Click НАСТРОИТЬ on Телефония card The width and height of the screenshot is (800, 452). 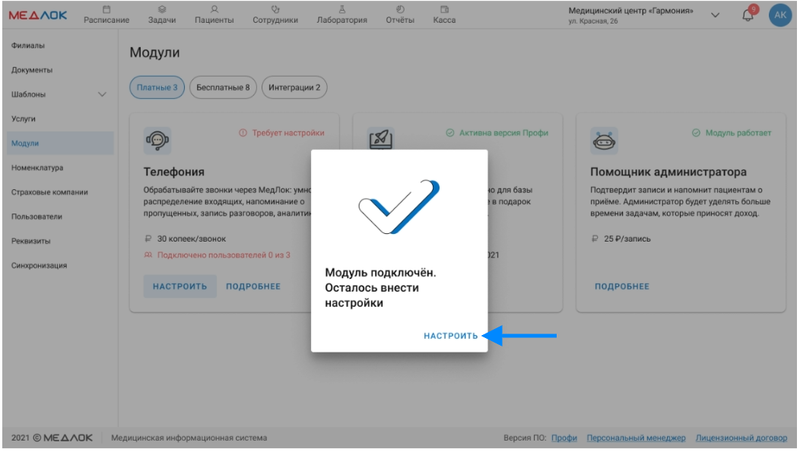[x=180, y=286]
